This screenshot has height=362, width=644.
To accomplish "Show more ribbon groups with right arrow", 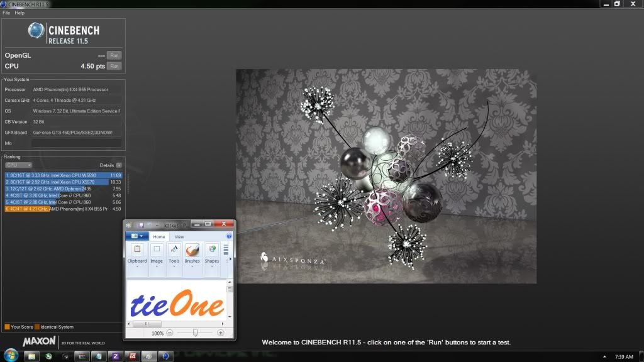I will pyautogui.click(x=230, y=259).
